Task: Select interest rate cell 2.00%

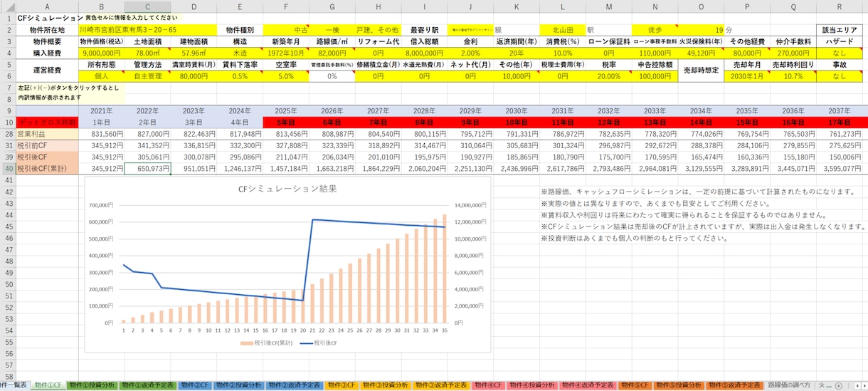Action: pos(470,53)
